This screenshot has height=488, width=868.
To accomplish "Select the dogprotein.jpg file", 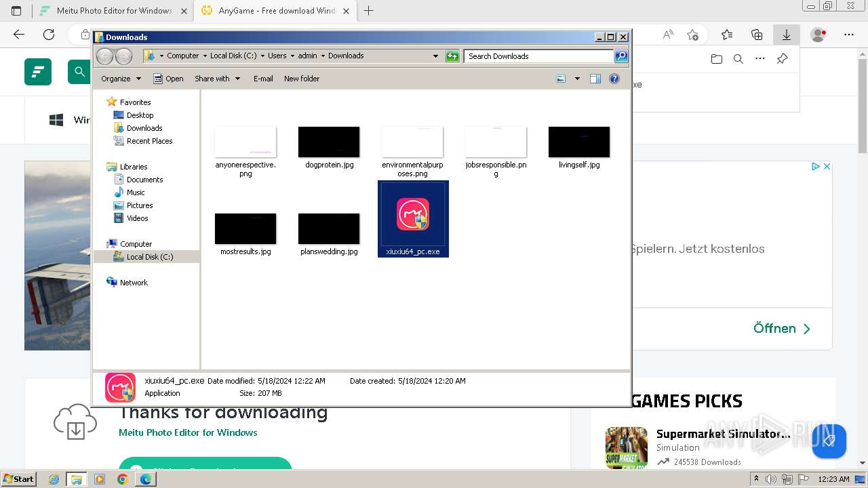I will point(329,148).
